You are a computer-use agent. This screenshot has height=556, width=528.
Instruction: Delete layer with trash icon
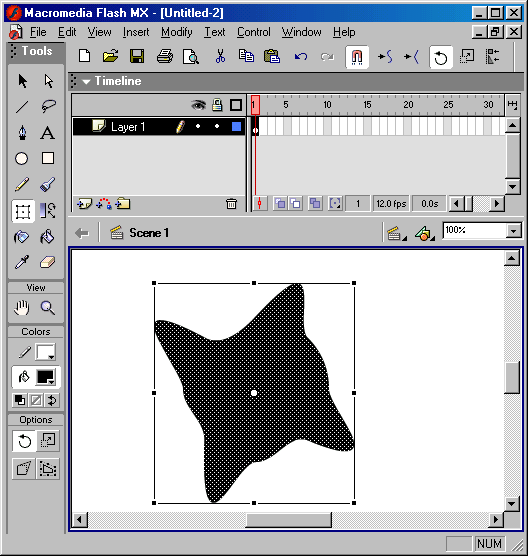point(231,204)
